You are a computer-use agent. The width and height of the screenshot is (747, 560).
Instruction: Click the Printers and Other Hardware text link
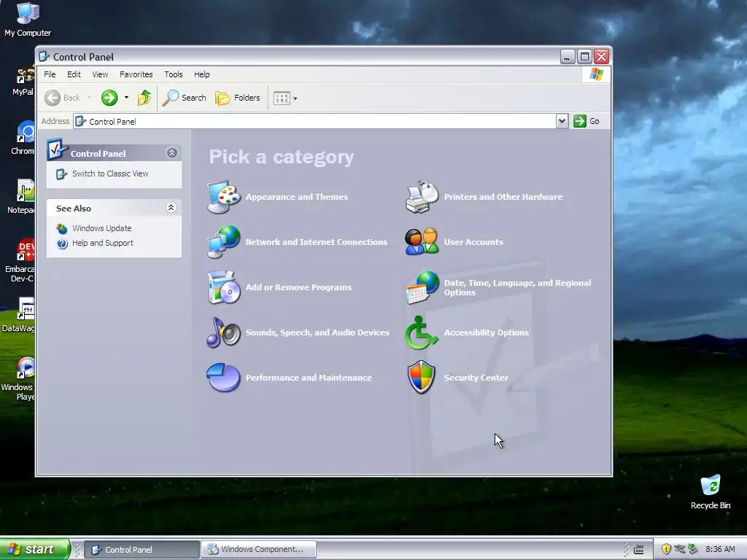pos(503,197)
